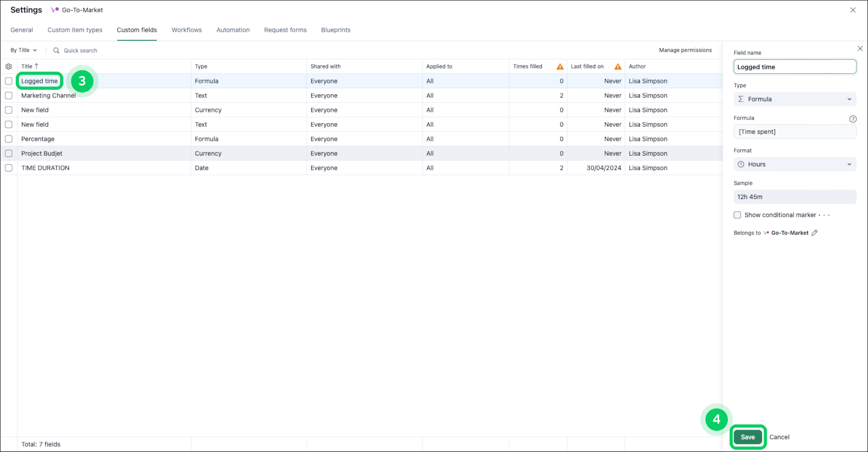Click the Formula help question mark icon

coord(853,119)
